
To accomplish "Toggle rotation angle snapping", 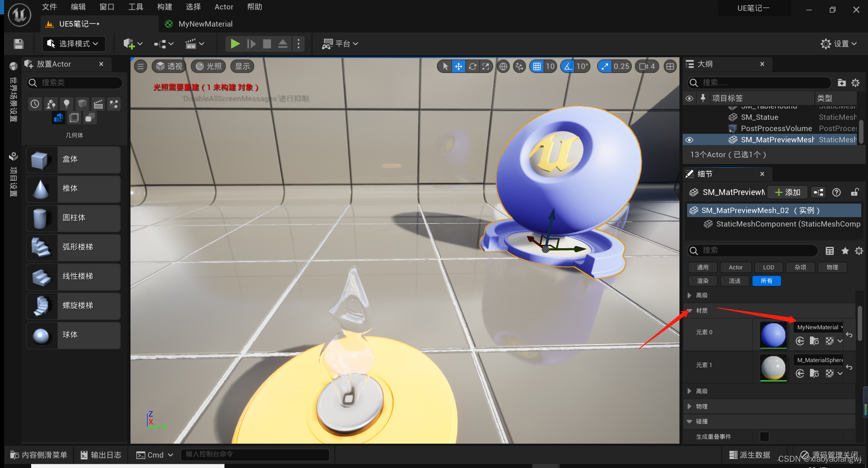I will pos(568,66).
